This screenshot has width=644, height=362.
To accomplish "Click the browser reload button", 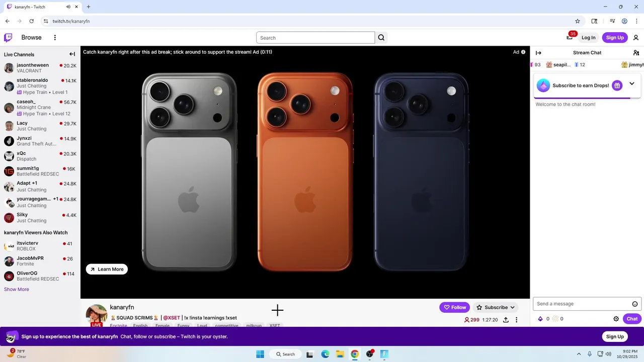I will 32,21.
